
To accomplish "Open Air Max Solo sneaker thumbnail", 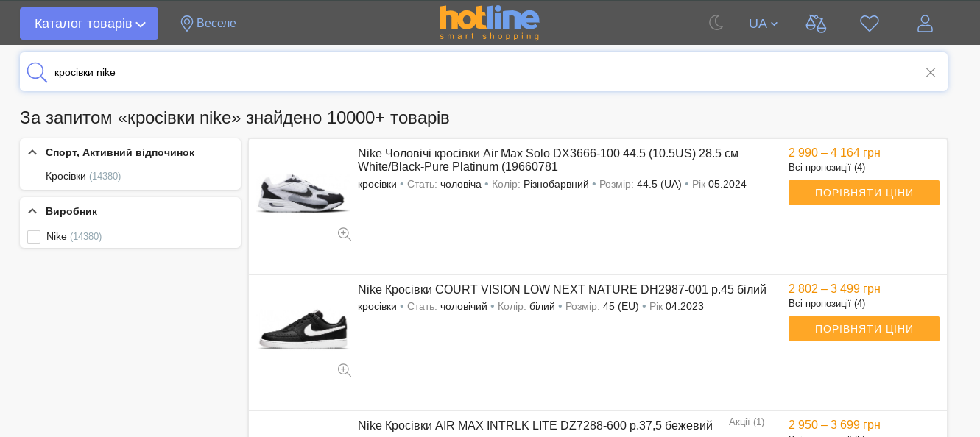I will [303, 193].
